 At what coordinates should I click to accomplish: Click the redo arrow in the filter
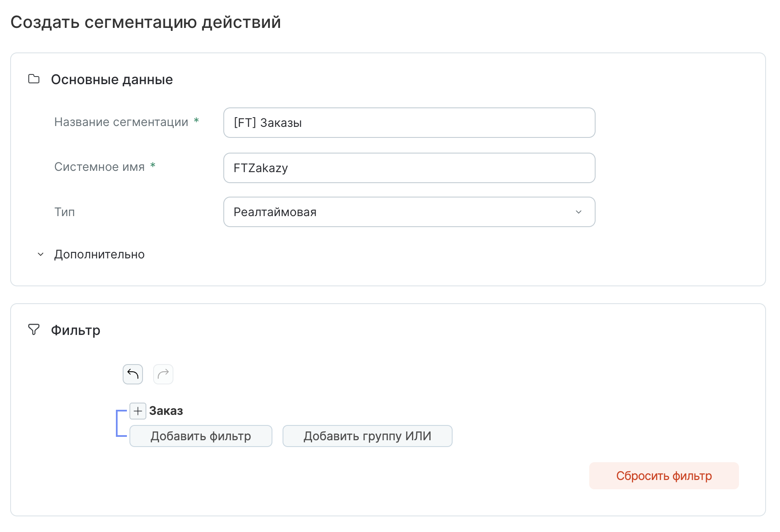tap(163, 374)
